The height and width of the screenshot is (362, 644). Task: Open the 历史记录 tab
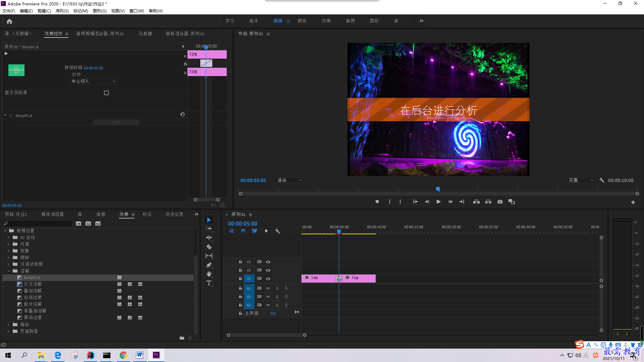coord(174,214)
